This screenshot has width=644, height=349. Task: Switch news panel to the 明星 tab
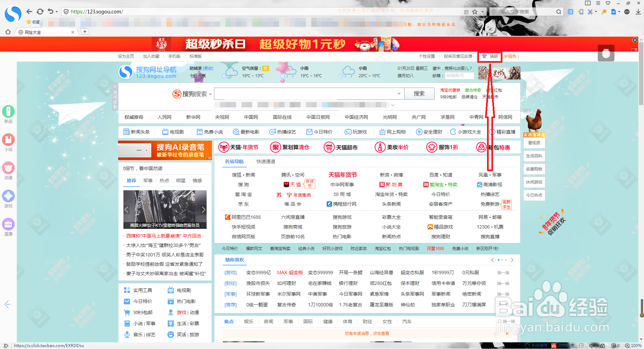(x=180, y=181)
